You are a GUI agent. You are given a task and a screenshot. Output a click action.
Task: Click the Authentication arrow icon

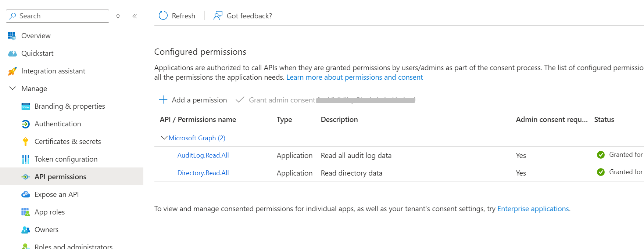(26, 124)
